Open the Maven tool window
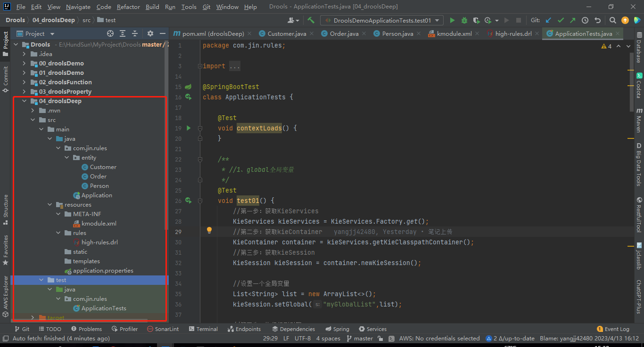This screenshot has width=644, height=347. click(639, 120)
